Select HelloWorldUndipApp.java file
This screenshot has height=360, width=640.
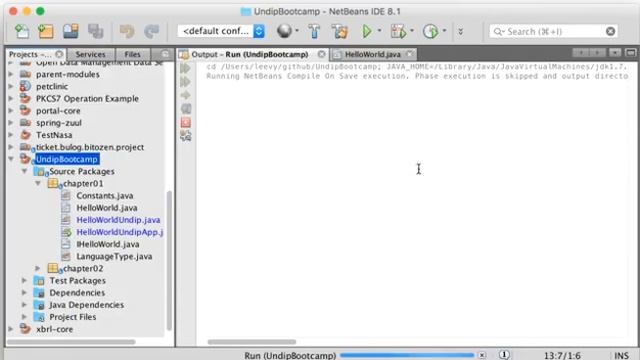pos(120,232)
